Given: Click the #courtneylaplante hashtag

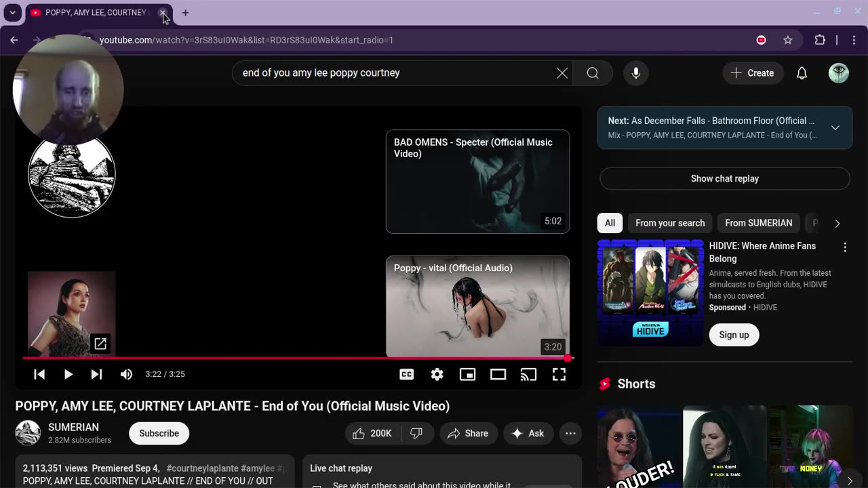Looking at the screenshot, I should coord(202,468).
